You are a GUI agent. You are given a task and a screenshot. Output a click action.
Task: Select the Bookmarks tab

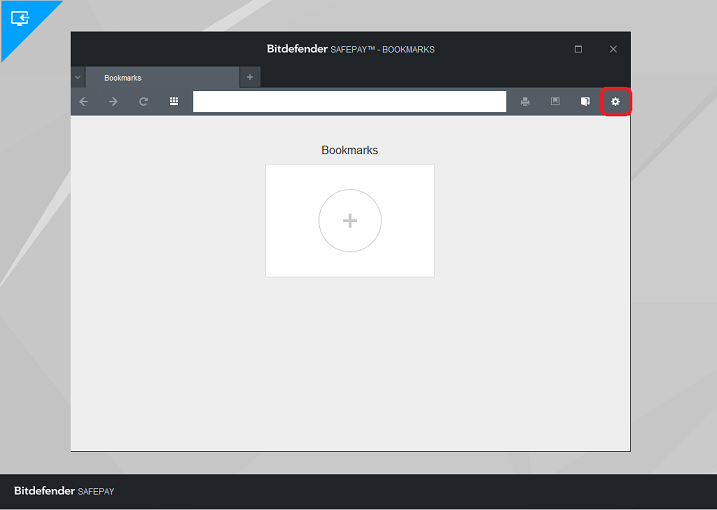point(162,78)
